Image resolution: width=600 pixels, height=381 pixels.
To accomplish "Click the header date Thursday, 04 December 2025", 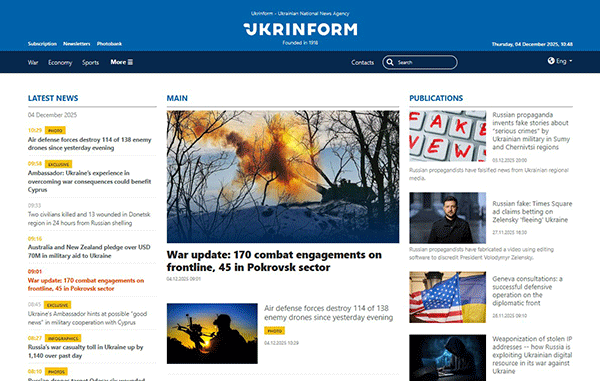I will point(532,44).
